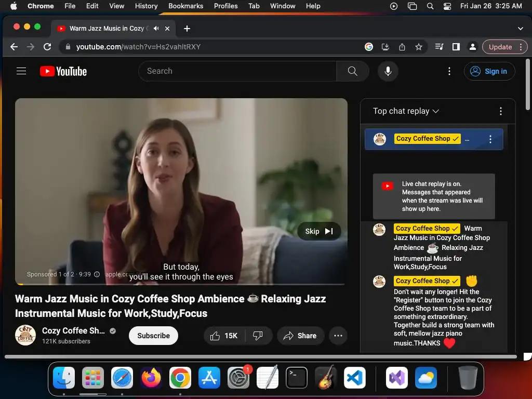Click apple.com ad link on video
This screenshot has width=532, height=399.
click(116, 274)
